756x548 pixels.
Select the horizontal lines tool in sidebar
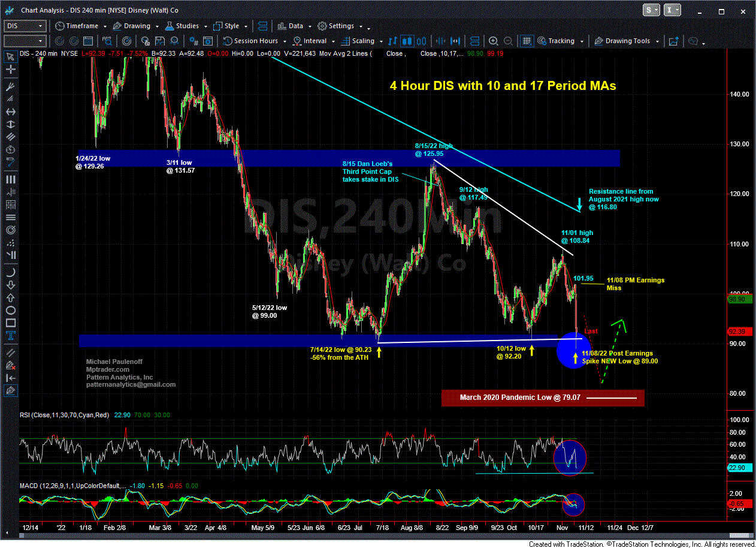(11, 217)
